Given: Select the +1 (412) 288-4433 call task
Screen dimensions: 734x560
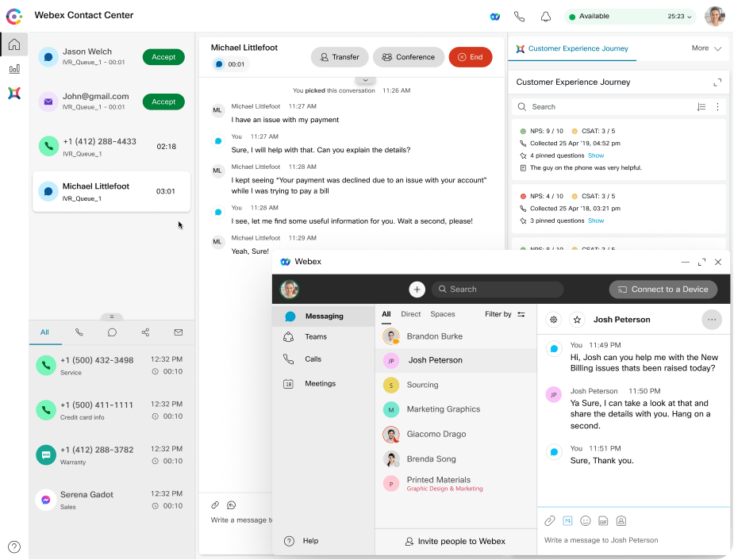Looking at the screenshot, I should [111, 147].
